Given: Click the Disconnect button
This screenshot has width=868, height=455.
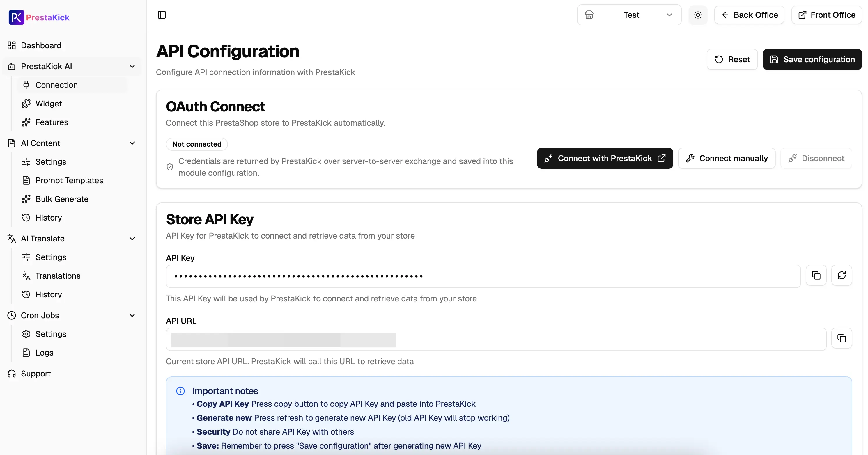Looking at the screenshot, I should (x=816, y=158).
